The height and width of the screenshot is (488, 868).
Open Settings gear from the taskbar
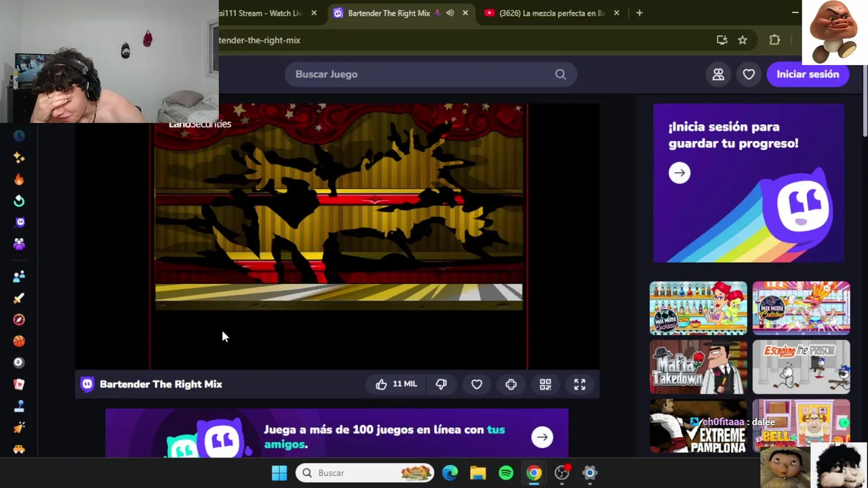590,473
